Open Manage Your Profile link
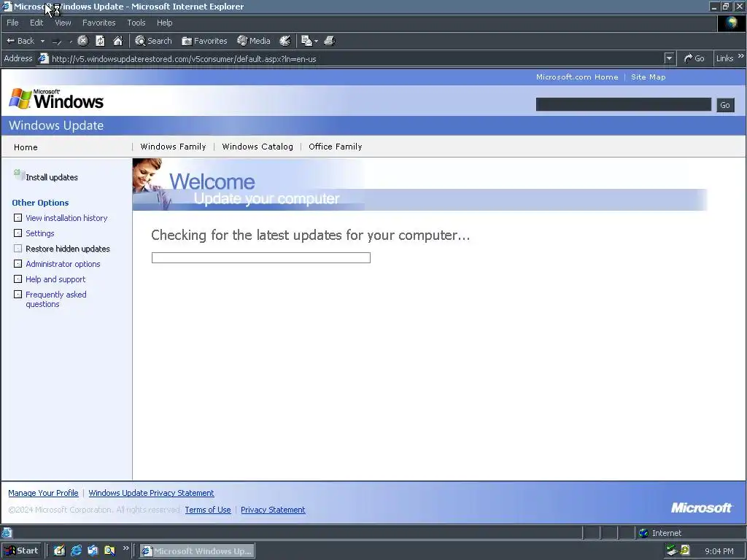This screenshot has height=560, width=747. tap(43, 493)
